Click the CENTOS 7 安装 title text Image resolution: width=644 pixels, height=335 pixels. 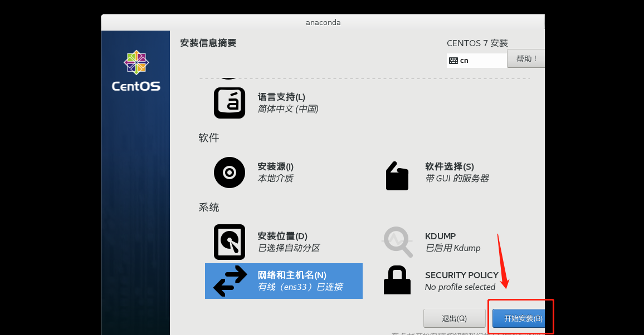pos(477,43)
